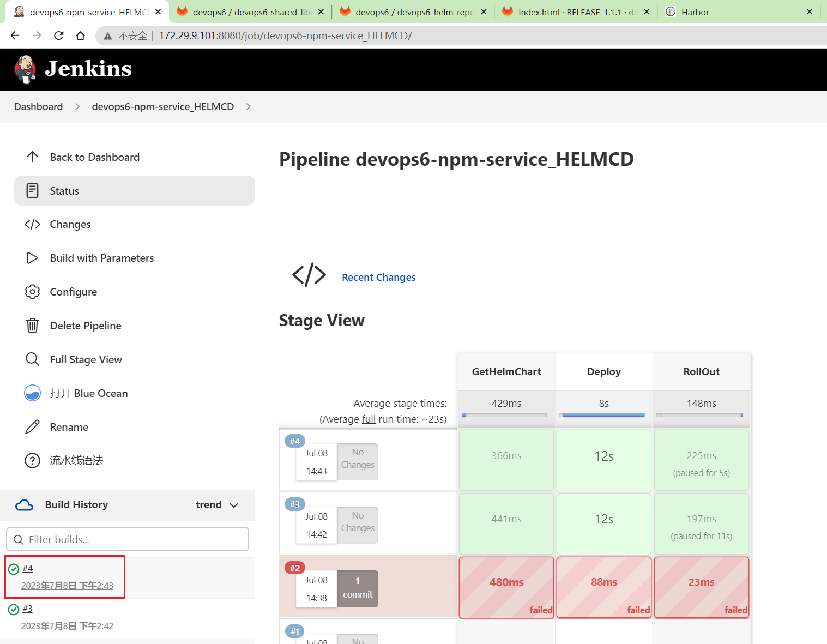Switch to the devops6-helm-repo browser tab
The width and height of the screenshot is (827, 644).
(x=413, y=12)
